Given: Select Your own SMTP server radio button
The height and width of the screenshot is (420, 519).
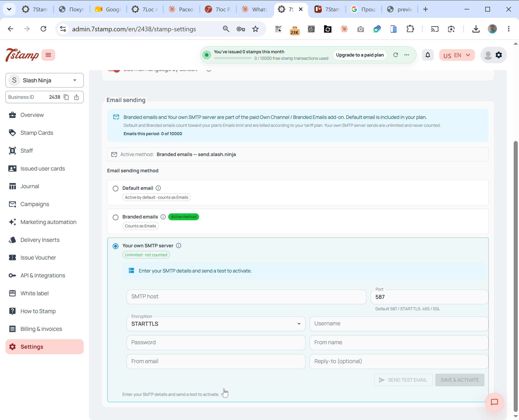Looking at the screenshot, I should pyautogui.click(x=115, y=246).
